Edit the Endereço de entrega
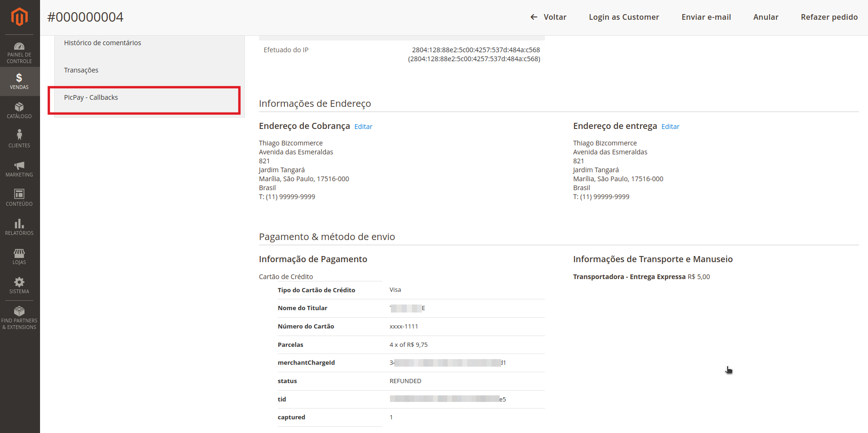 click(x=670, y=127)
